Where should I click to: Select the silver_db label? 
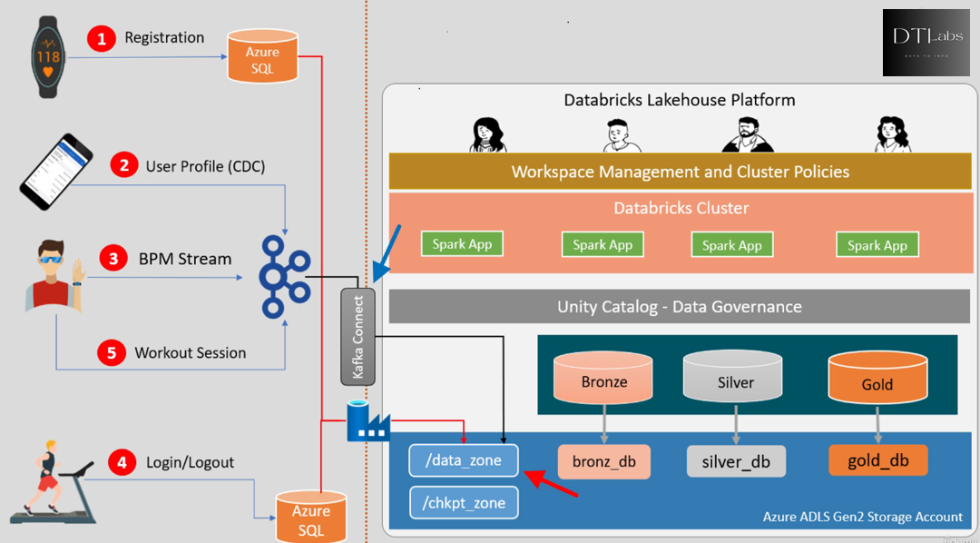[736, 461]
